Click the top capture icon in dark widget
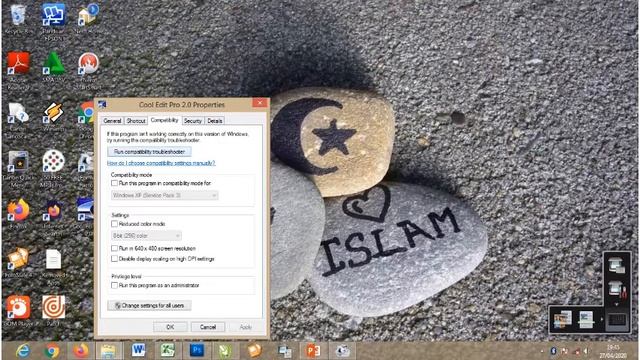640x360 pixels. tap(616, 265)
